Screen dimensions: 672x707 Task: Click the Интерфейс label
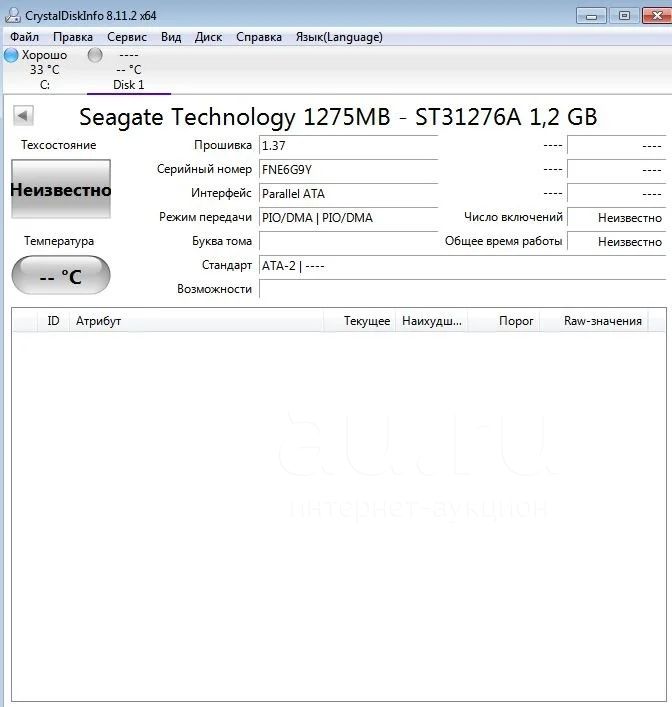coord(221,193)
